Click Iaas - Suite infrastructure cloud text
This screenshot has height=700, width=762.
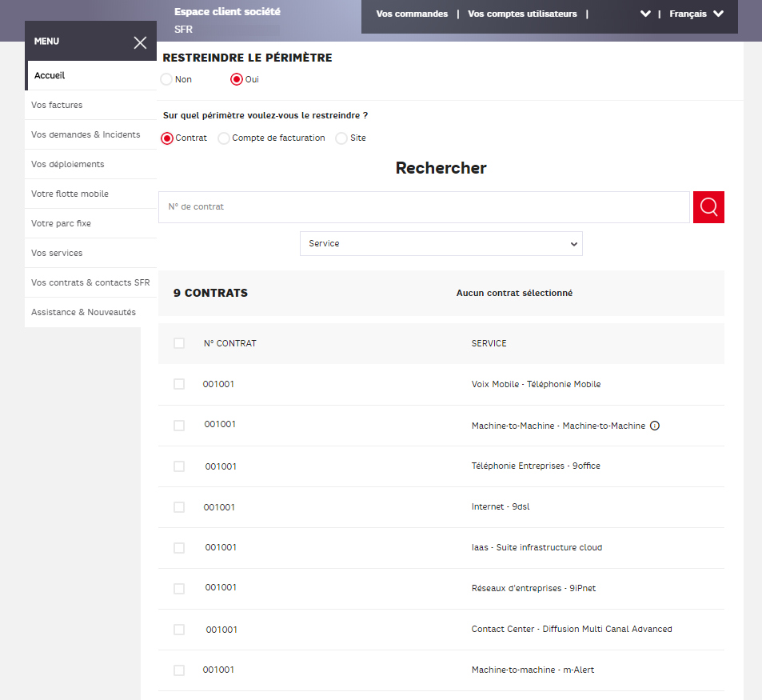[537, 547]
